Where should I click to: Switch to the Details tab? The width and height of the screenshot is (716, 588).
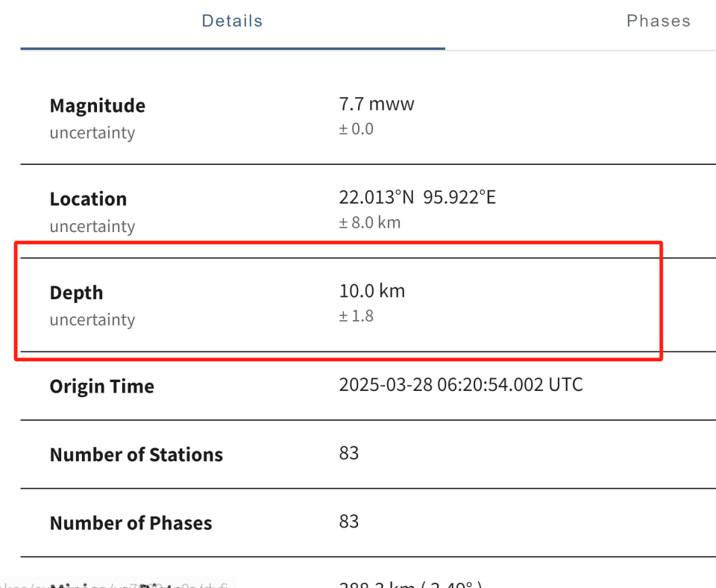(x=232, y=21)
